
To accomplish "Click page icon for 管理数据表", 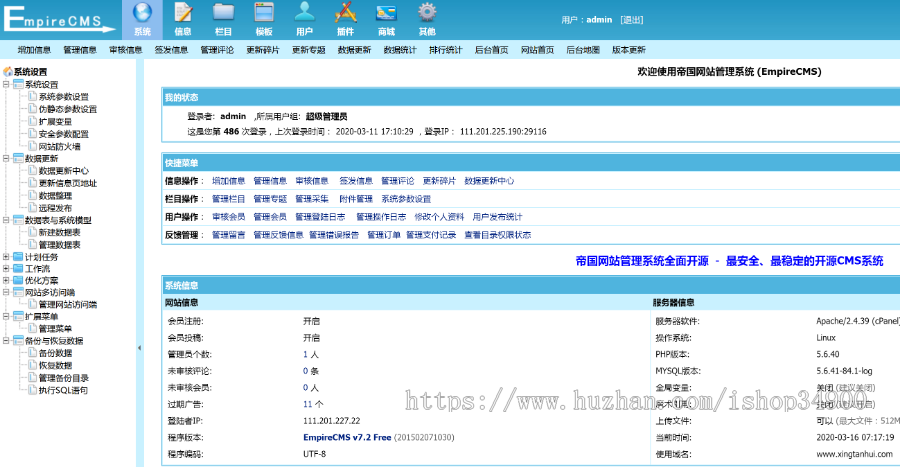I will click(x=33, y=244).
